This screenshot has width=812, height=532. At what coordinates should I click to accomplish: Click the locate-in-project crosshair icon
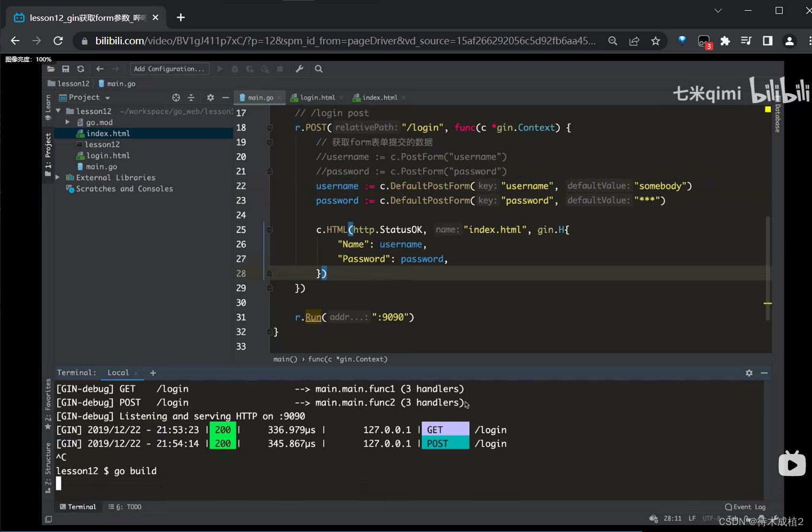176,98
